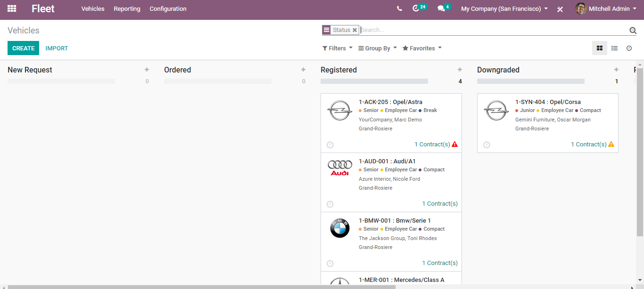Open activities clock with 24 badge
The height and width of the screenshot is (289, 644).
419,8
